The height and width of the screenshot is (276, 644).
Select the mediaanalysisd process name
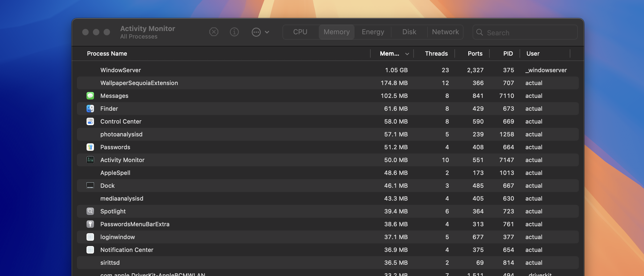[122, 198]
